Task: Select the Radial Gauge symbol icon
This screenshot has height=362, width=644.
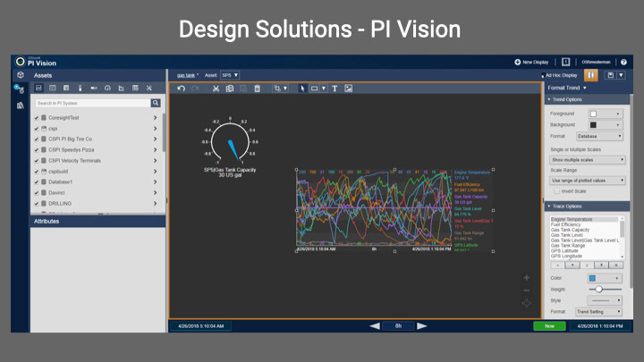Action: [107, 88]
